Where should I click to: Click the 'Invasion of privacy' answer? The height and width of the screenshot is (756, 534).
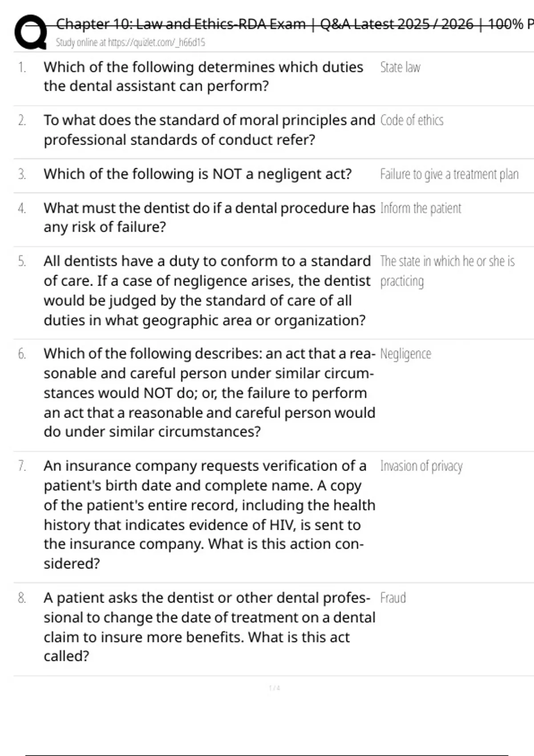421,466
